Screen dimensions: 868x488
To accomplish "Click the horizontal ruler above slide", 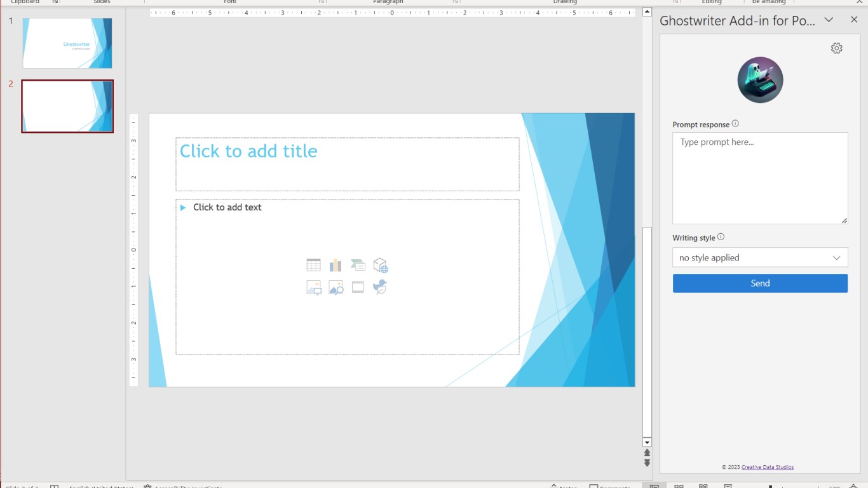I will pyautogui.click(x=392, y=12).
